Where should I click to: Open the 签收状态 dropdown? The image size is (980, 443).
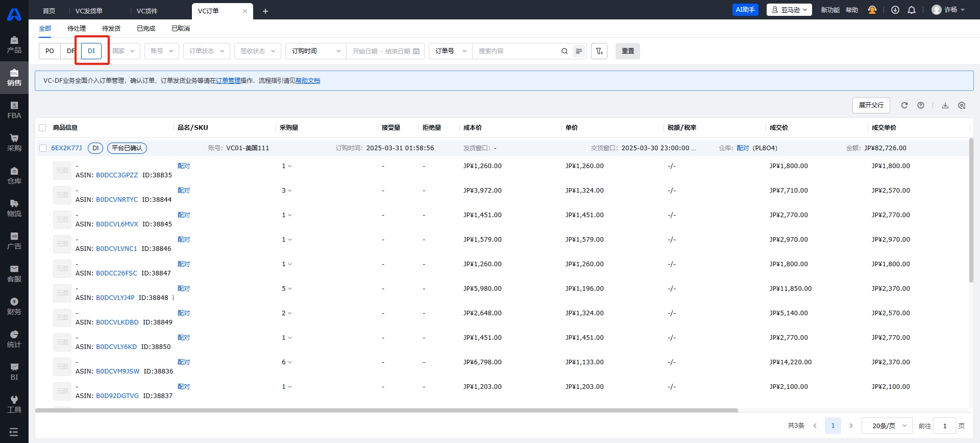258,51
